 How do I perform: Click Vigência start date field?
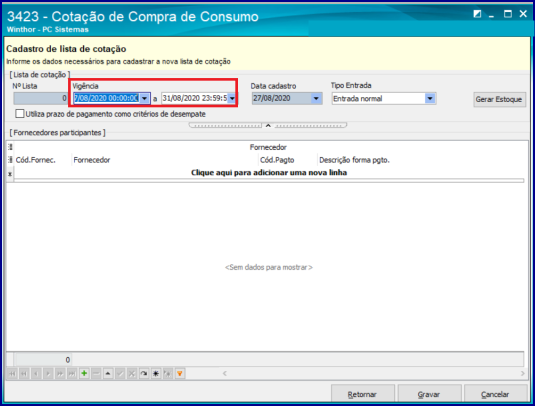coord(106,99)
